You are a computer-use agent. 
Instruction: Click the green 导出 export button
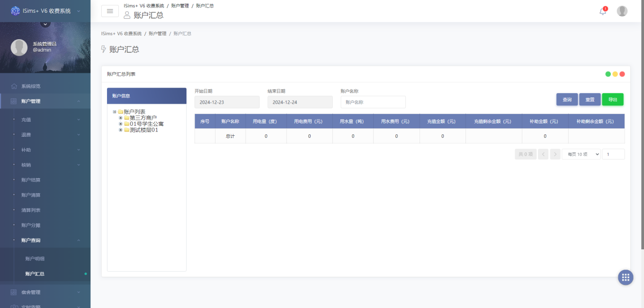[x=613, y=99]
